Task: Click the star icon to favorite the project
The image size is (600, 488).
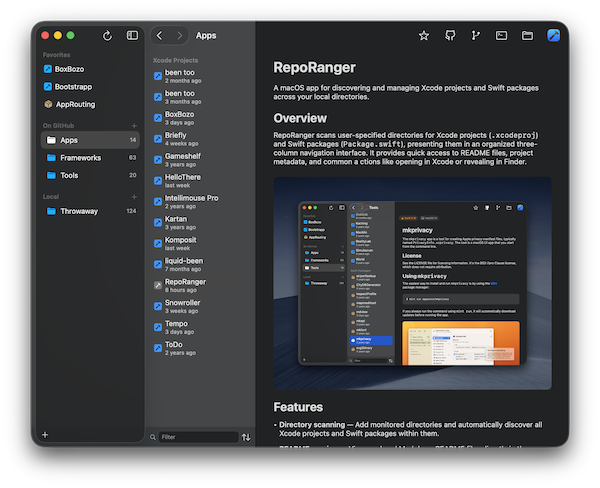Action: [x=424, y=36]
